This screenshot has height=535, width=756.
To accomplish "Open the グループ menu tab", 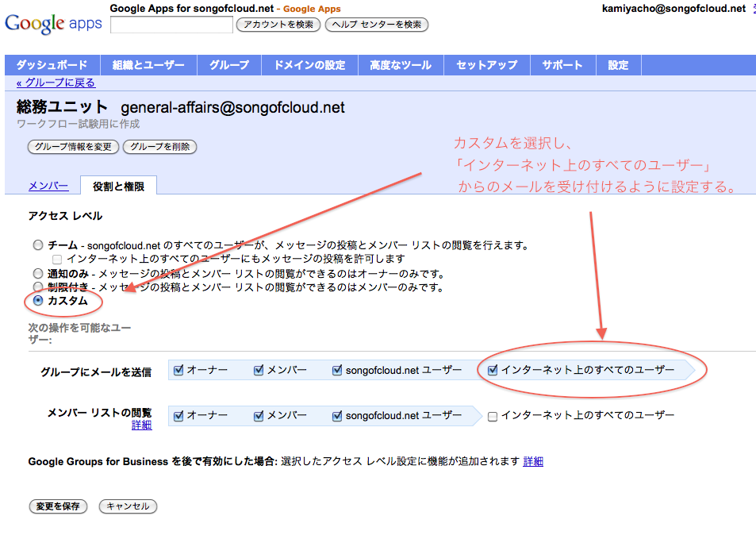I will coord(229,65).
